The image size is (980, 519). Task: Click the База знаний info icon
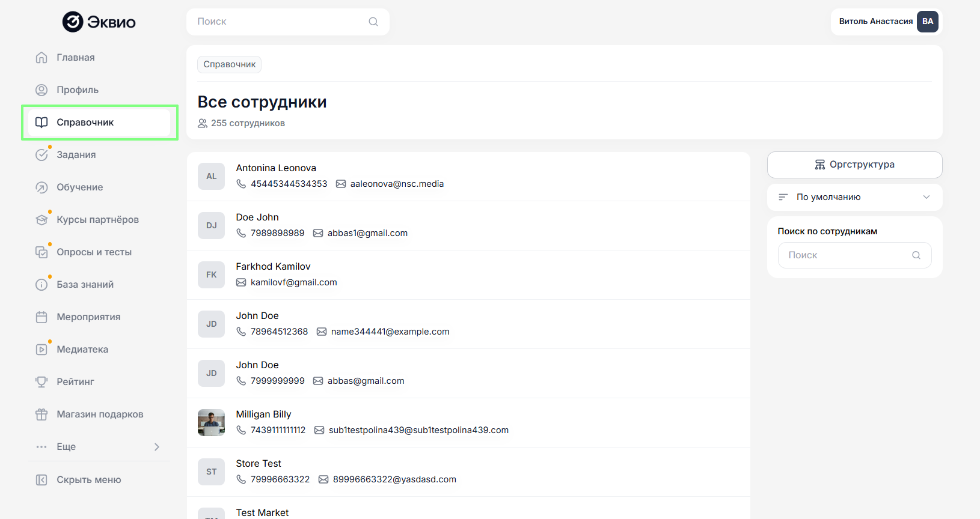point(41,285)
